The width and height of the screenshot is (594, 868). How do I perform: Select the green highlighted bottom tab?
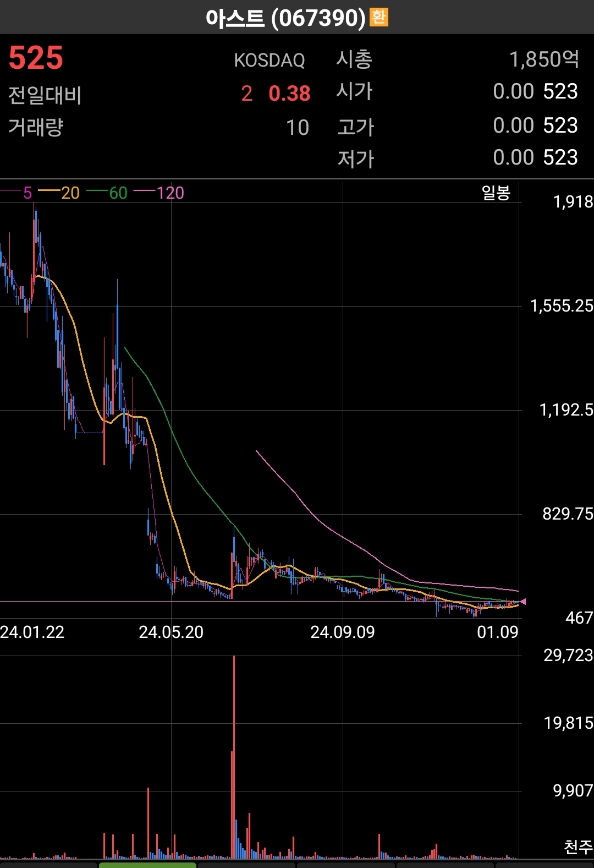pos(147,865)
